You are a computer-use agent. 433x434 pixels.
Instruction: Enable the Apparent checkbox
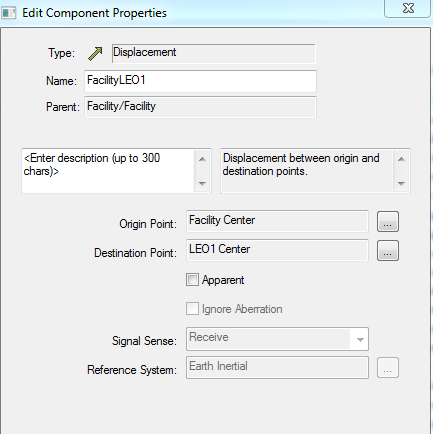[192, 280]
